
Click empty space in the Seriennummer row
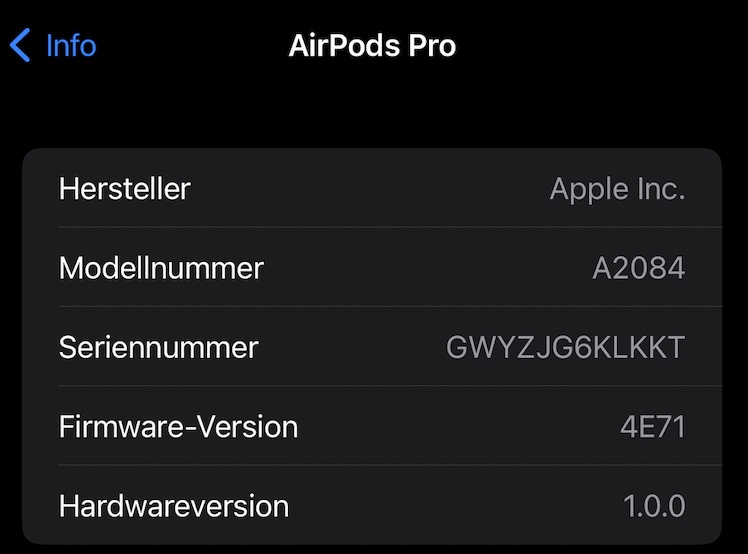[350, 347]
